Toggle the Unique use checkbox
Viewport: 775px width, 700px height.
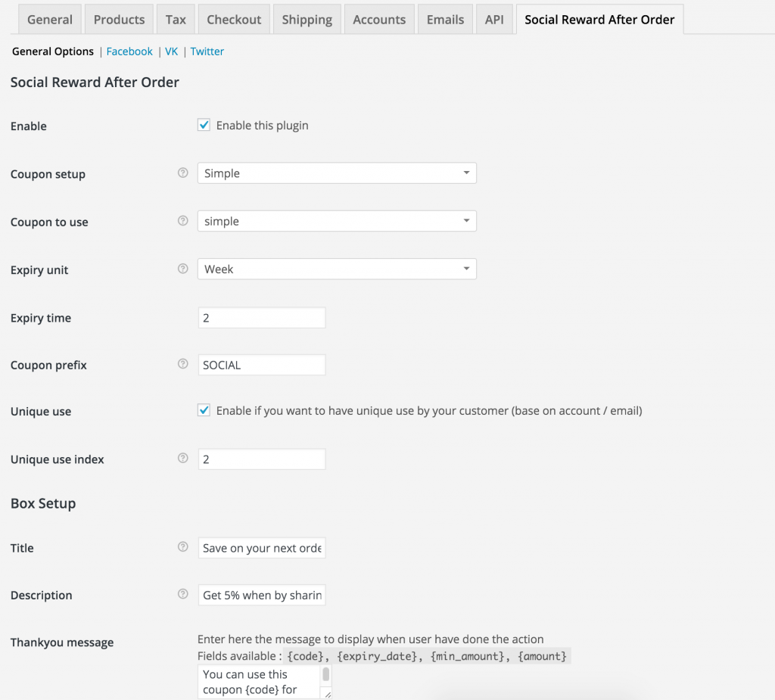coord(204,410)
